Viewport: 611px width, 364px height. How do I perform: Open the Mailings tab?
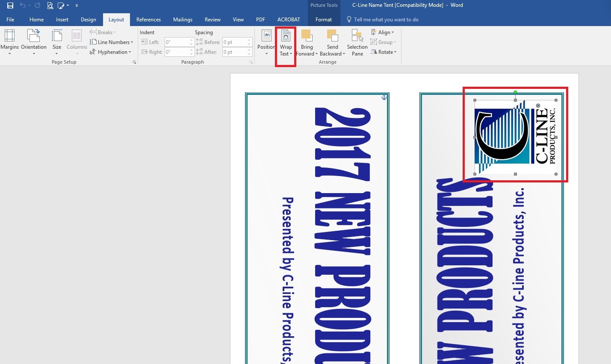[183, 20]
